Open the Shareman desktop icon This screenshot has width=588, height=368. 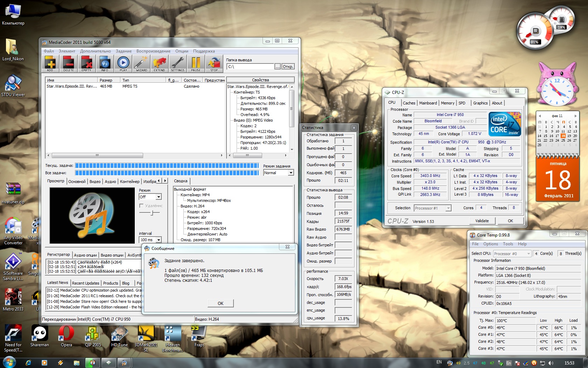[x=40, y=336]
